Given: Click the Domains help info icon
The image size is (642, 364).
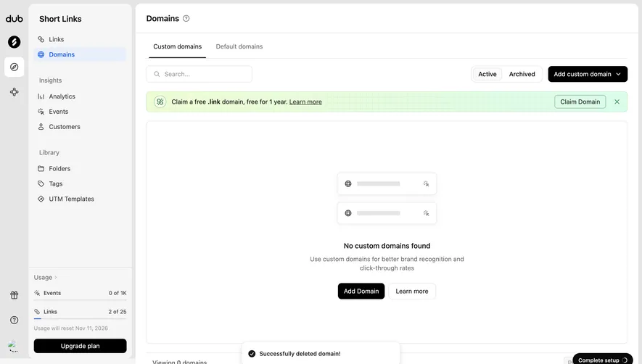Looking at the screenshot, I should (x=186, y=18).
